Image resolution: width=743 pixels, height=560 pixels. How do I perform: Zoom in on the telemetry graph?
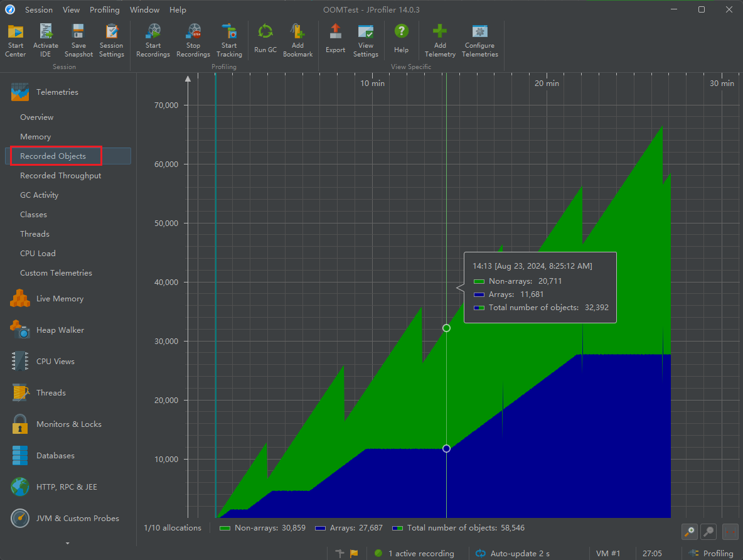tap(690, 532)
